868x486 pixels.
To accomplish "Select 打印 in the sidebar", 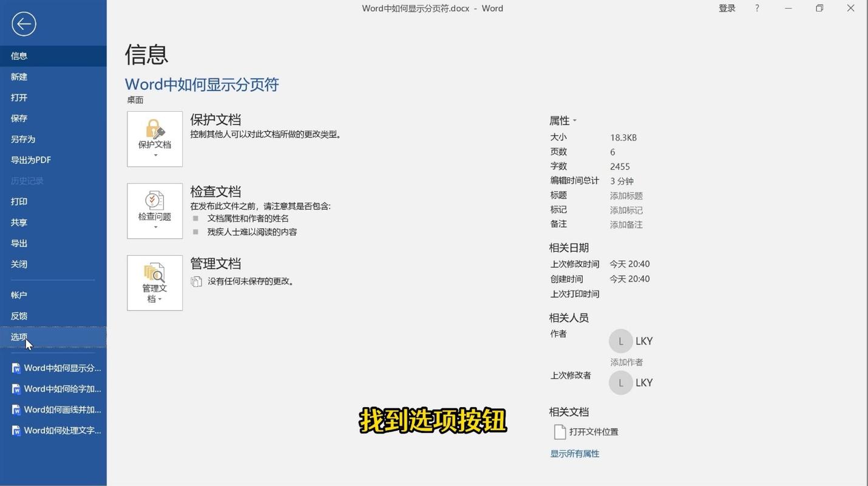I will (53, 202).
